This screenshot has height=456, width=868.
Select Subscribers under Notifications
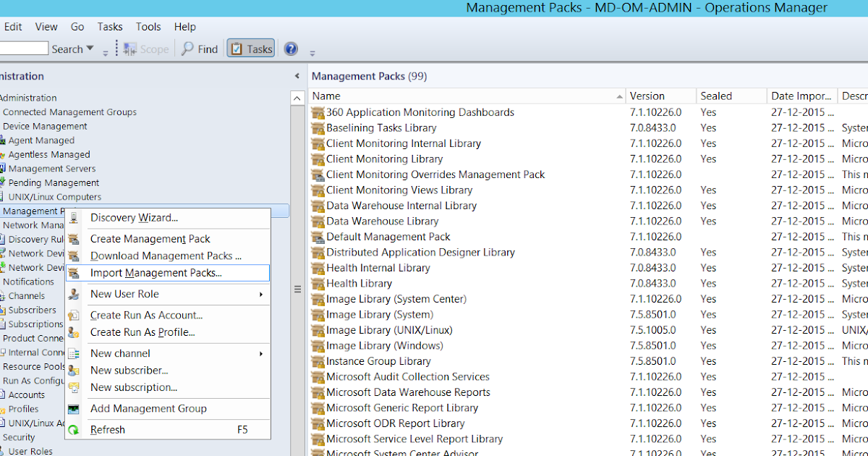(33, 310)
